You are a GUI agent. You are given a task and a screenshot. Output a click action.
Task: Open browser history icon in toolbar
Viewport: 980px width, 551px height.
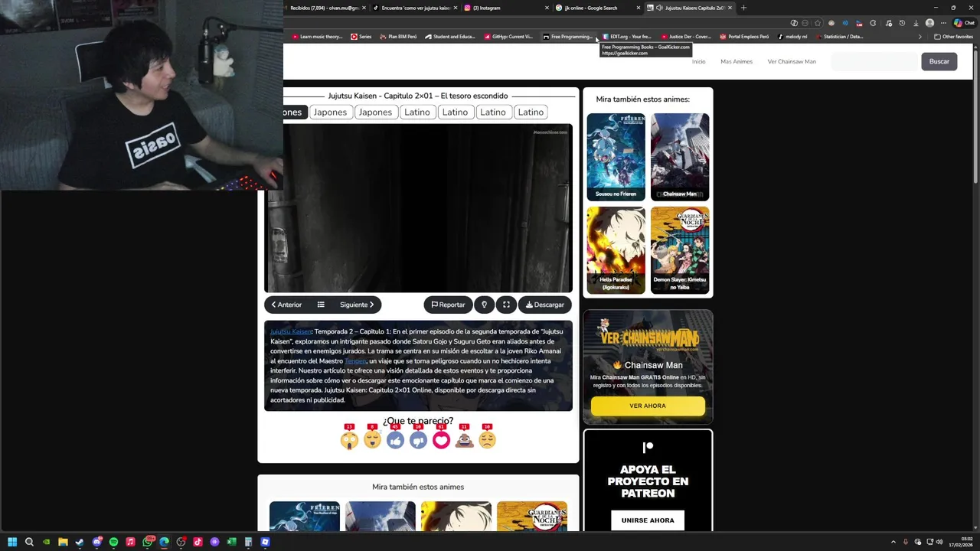902,23
